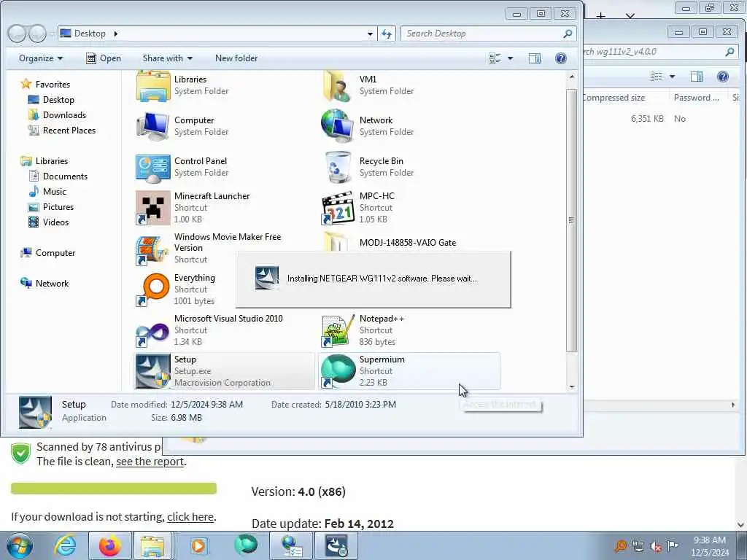747x560 pixels.
Task: Select the Everything search shortcut icon
Action: [153, 289]
